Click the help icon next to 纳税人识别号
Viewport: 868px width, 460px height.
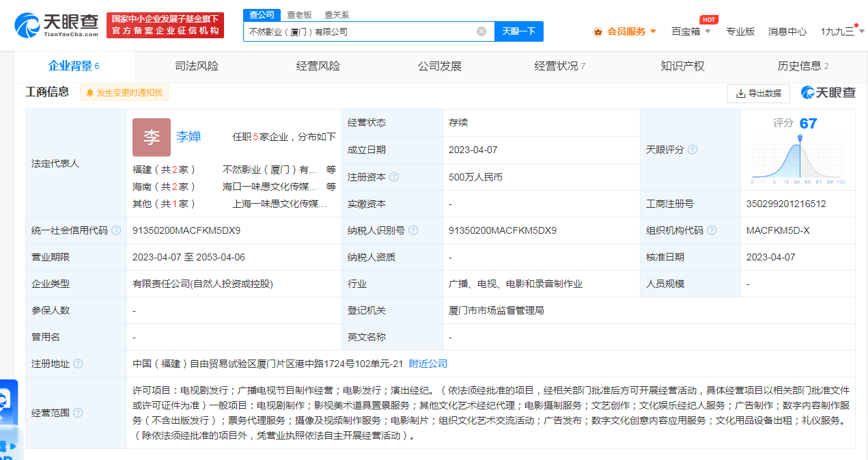(x=413, y=230)
